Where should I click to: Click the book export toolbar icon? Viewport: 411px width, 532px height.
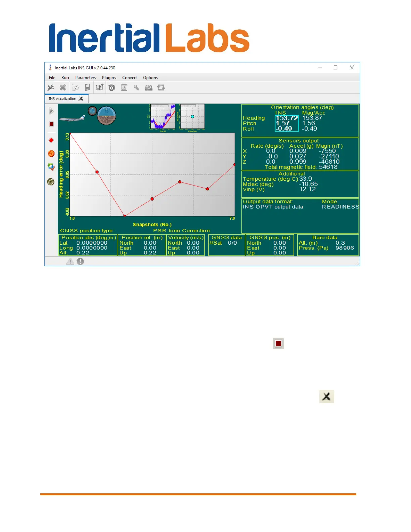tap(99, 88)
